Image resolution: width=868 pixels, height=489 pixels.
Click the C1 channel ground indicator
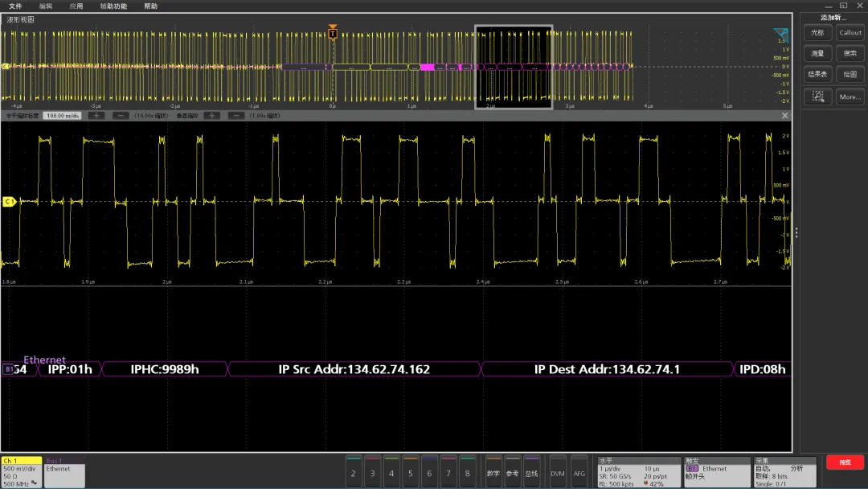9,202
